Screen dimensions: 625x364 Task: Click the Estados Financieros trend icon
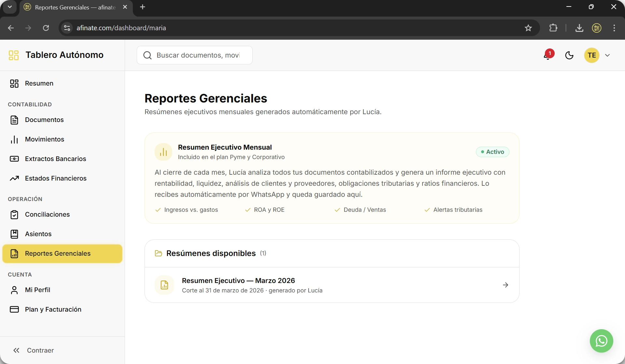pyautogui.click(x=14, y=178)
